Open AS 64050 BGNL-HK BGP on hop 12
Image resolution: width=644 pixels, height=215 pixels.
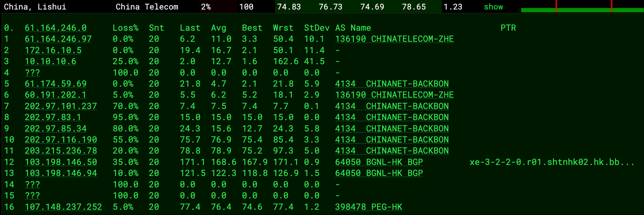click(x=379, y=162)
